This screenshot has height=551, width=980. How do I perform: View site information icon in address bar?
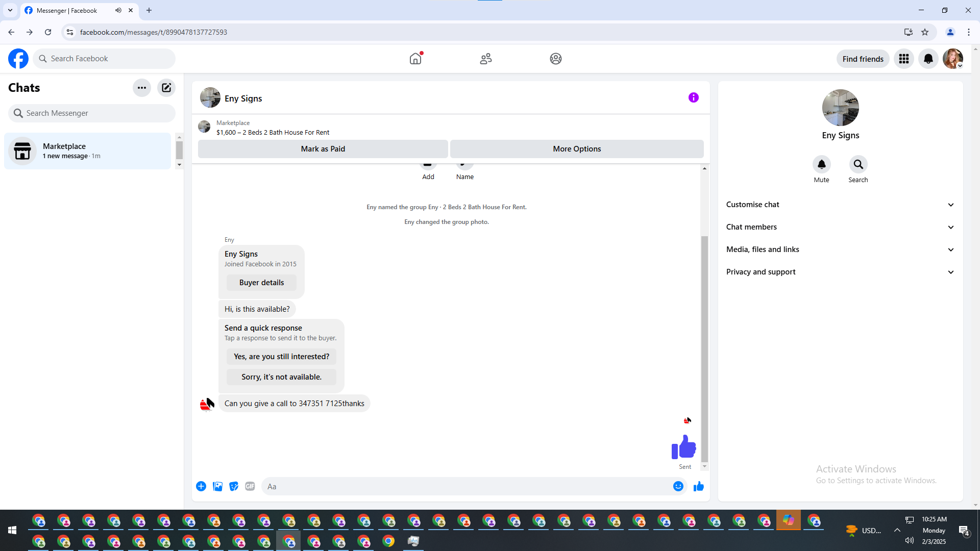(x=70, y=32)
